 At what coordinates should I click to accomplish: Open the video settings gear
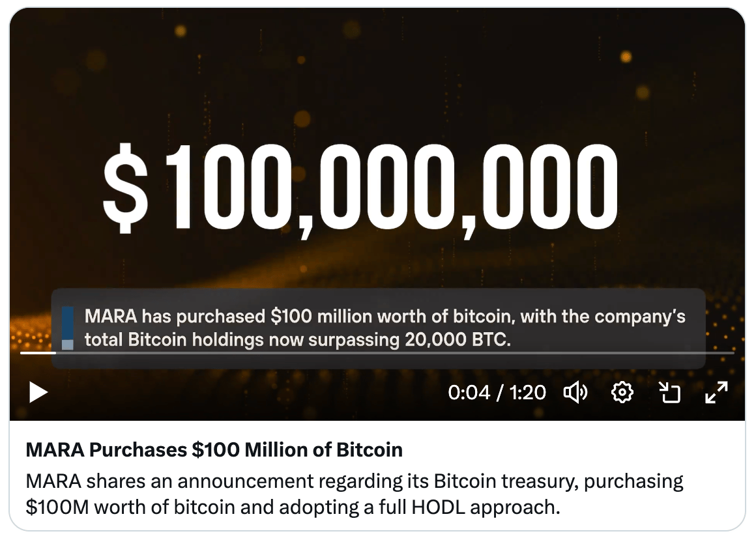(622, 393)
